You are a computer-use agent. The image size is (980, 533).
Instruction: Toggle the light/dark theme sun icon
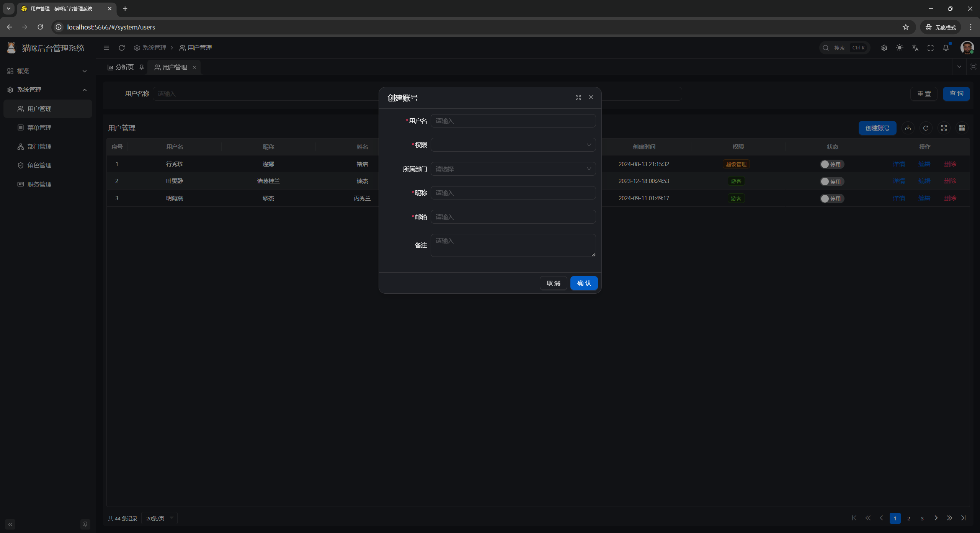click(900, 48)
